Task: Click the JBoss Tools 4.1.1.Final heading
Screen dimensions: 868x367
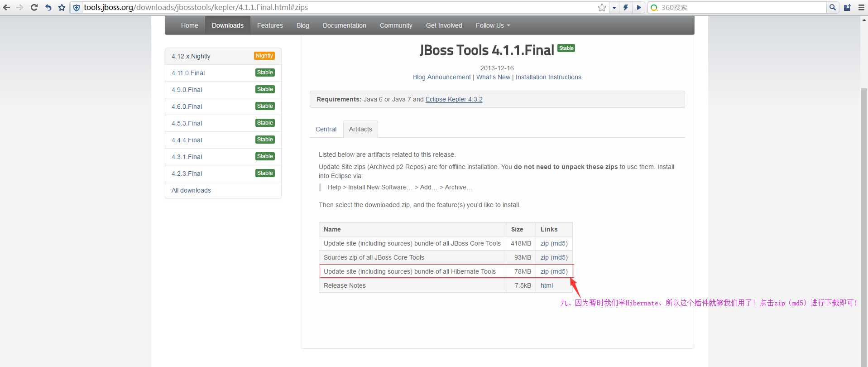Action: tap(487, 50)
